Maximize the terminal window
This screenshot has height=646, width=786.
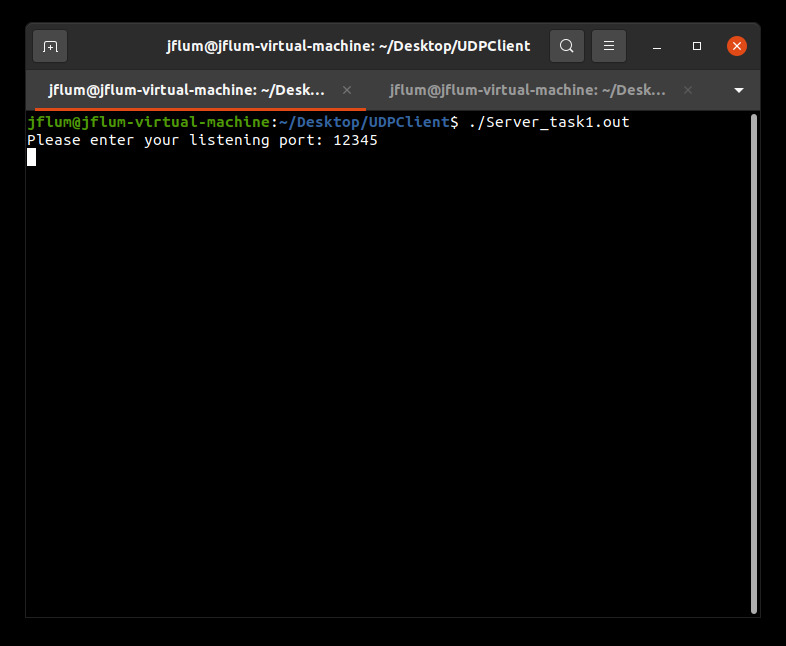click(697, 46)
